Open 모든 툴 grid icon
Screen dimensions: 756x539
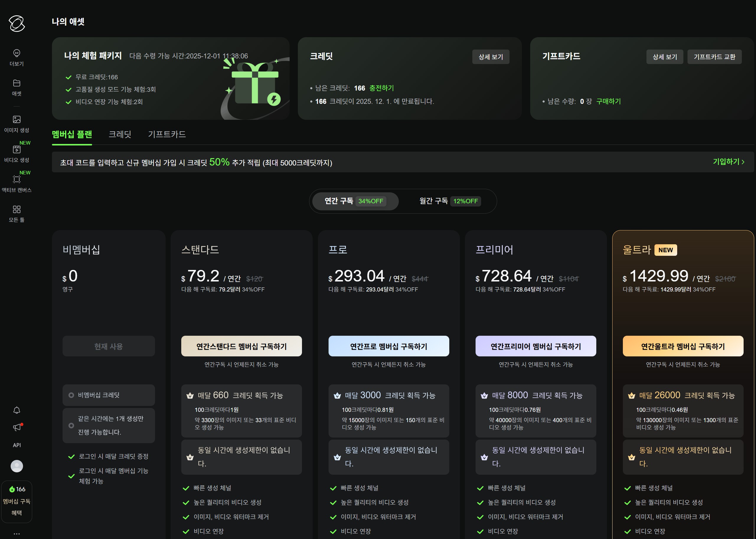click(x=17, y=209)
